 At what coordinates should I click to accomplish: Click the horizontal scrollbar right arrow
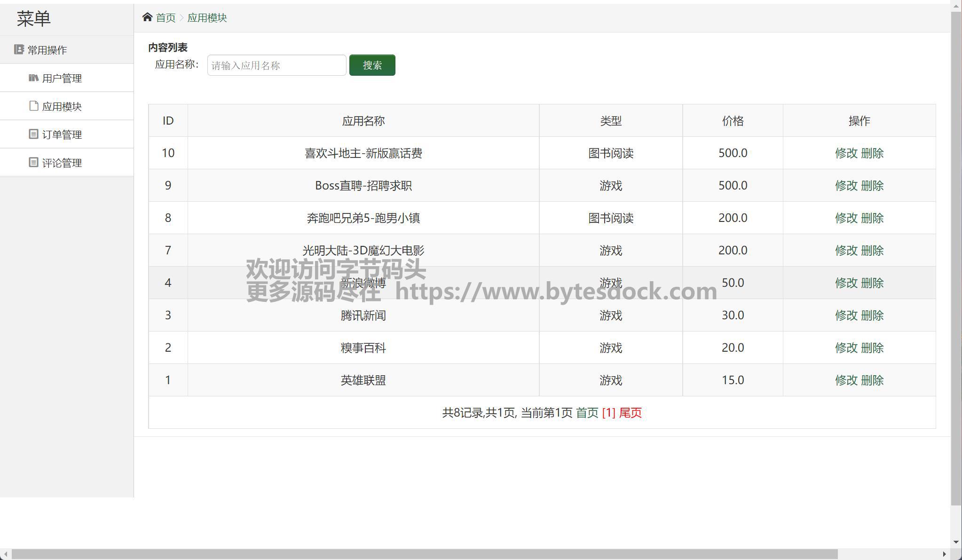point(944,554)
